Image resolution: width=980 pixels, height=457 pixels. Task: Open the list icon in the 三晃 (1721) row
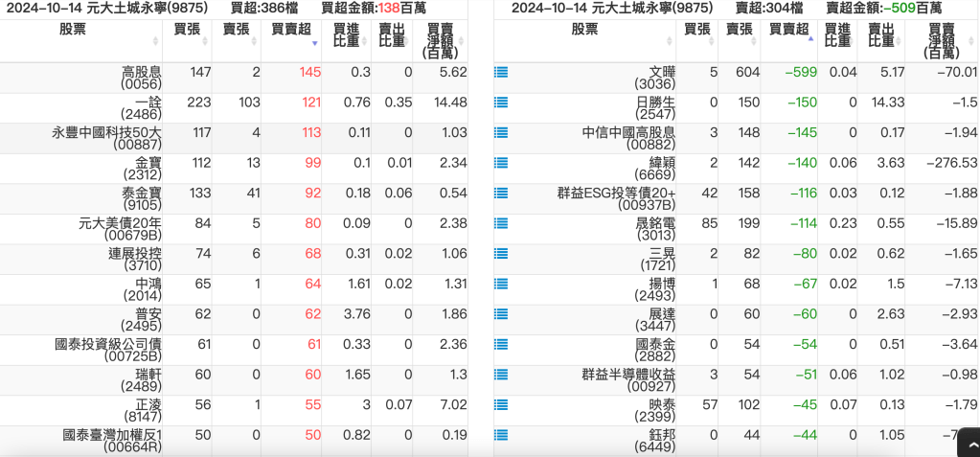pos(500,254)
